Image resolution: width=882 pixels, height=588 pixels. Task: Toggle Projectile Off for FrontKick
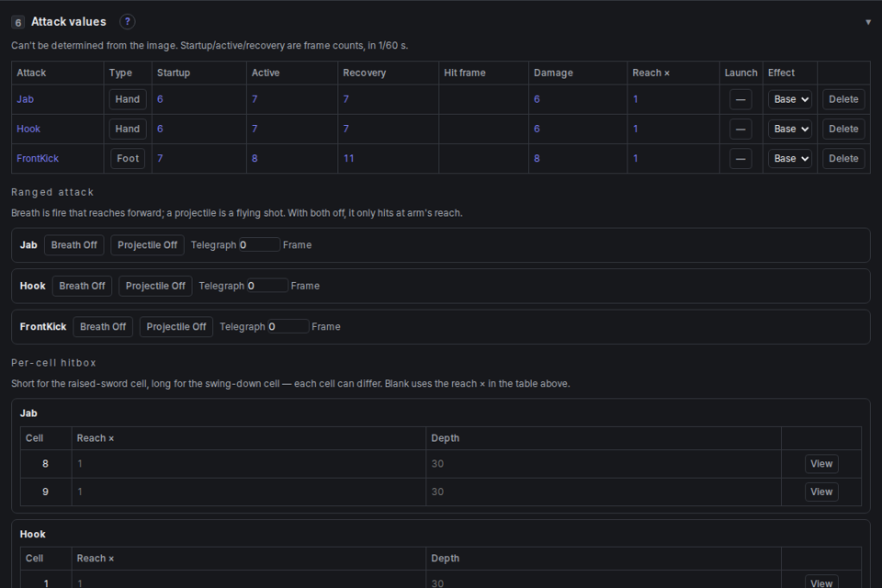click(x=176, y=327)
